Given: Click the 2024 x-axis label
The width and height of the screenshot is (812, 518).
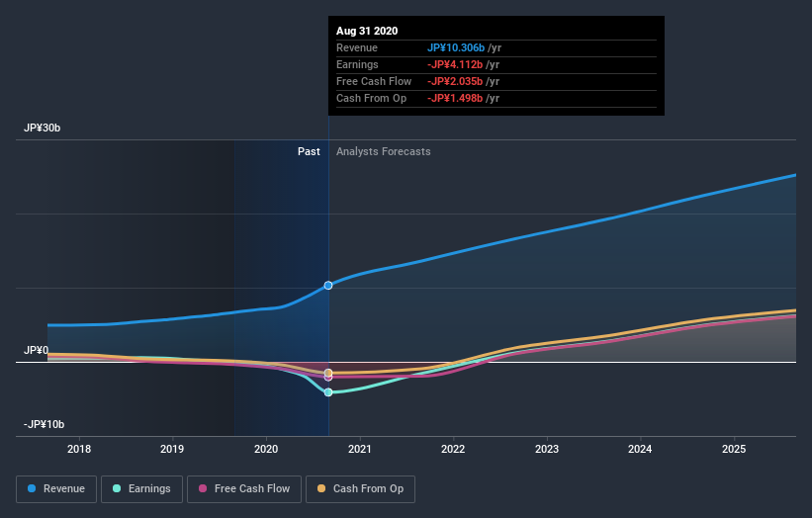Looking at the screenshot, I should (640, 449).
